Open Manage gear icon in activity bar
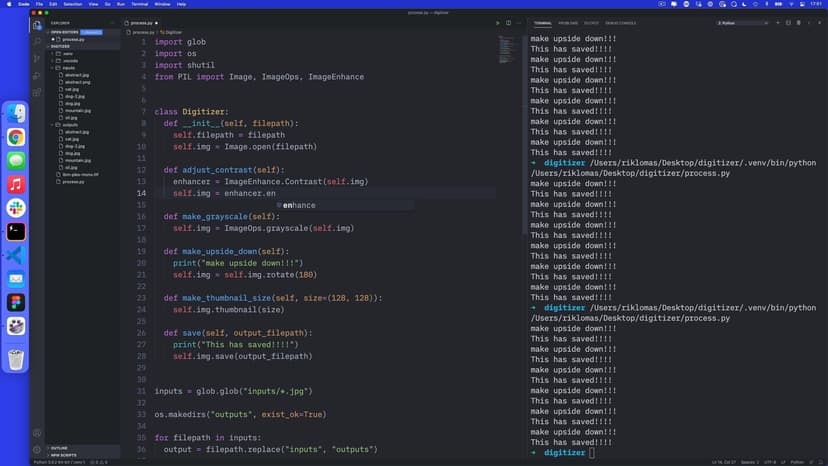Image resolution: width=828 pixels, height=466 pixels. point(37,449)
